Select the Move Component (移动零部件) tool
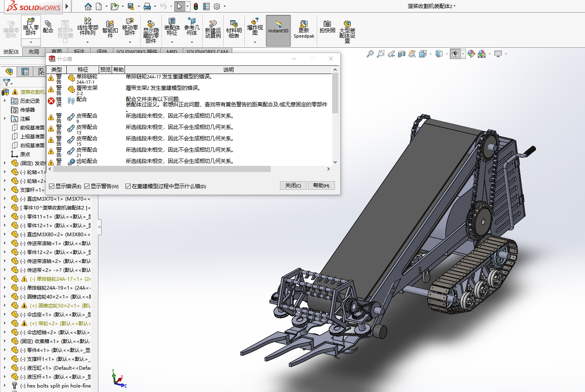Screen dimensions: 585x392 (x=130, y=27)
